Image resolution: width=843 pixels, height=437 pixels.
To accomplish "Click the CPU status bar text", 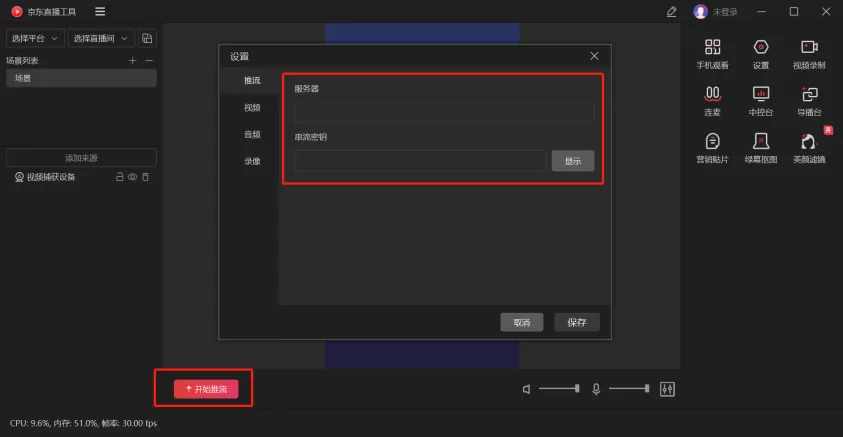I will (x=83, y=423).
